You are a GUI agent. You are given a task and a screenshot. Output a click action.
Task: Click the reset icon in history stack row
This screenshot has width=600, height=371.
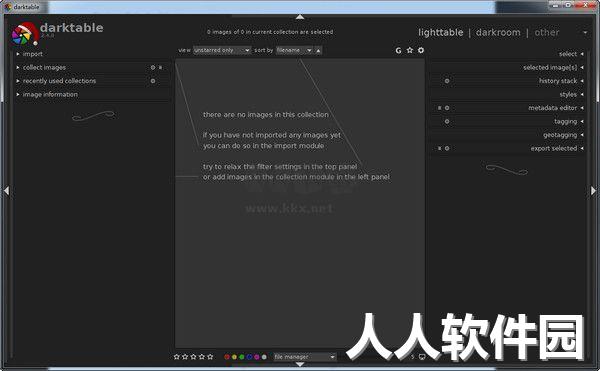[x=447, y=81]
